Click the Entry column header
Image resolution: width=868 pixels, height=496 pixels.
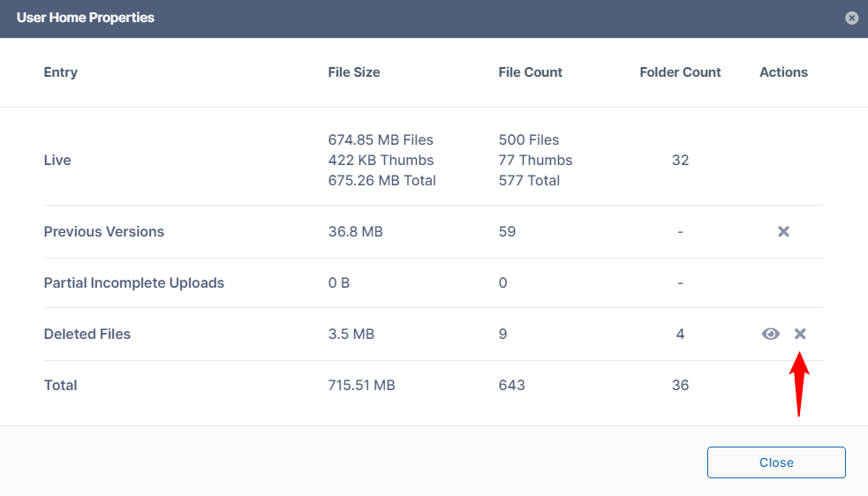tap(61, 72)
